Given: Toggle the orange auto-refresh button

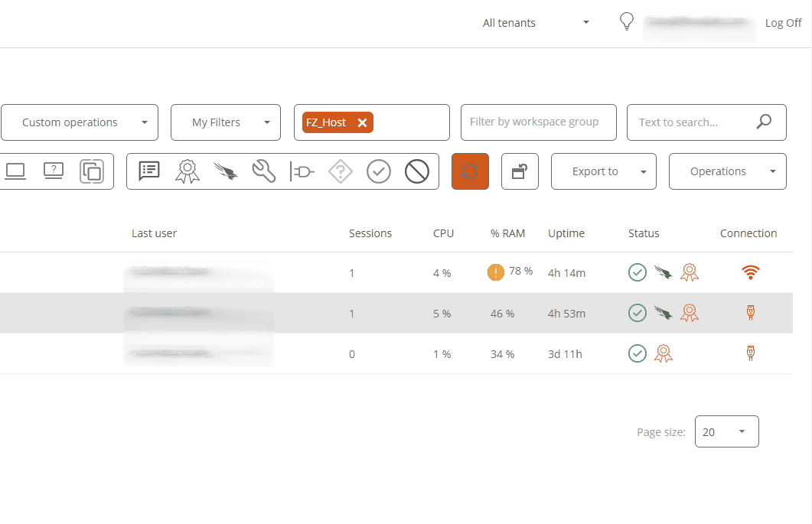Looking at the screenshot, I should 470,171.
